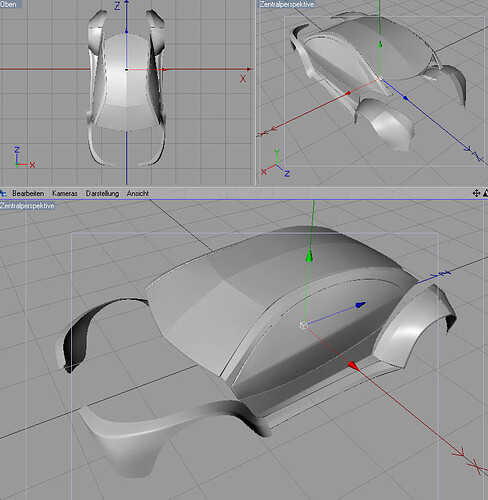Click the partially visible zoom icon at viewport edge

click(x=486, y=193)
